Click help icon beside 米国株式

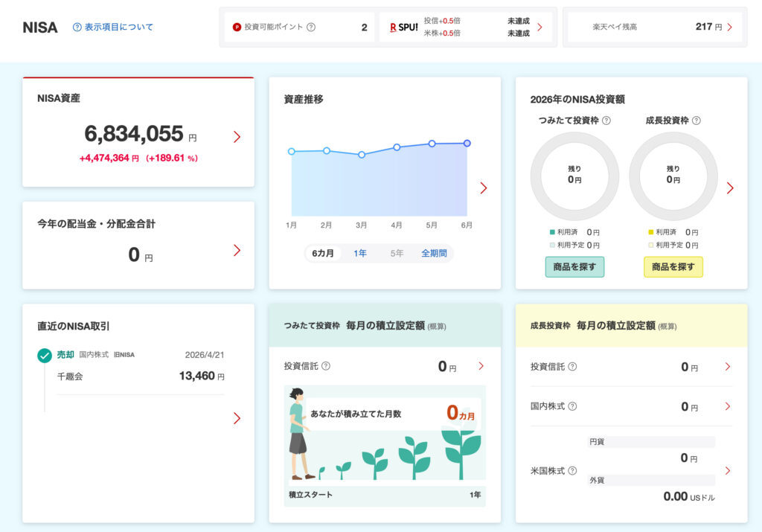(572, 471)
